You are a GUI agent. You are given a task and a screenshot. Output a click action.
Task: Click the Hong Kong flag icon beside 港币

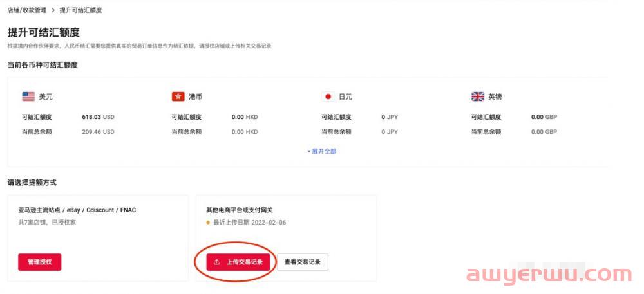(x=178, y=96)
